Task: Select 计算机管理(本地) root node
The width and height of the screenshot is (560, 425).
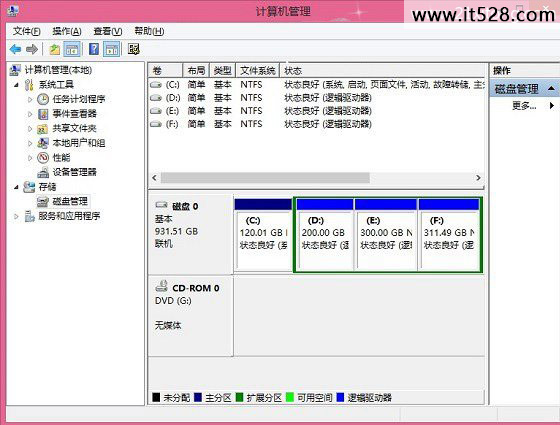Action: point(58,70)
